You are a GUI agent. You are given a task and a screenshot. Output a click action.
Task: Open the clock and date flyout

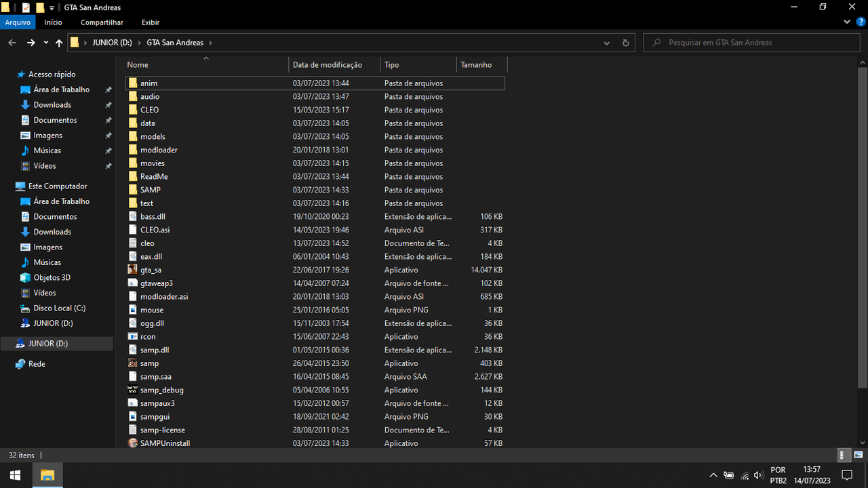tap(812, 475)
